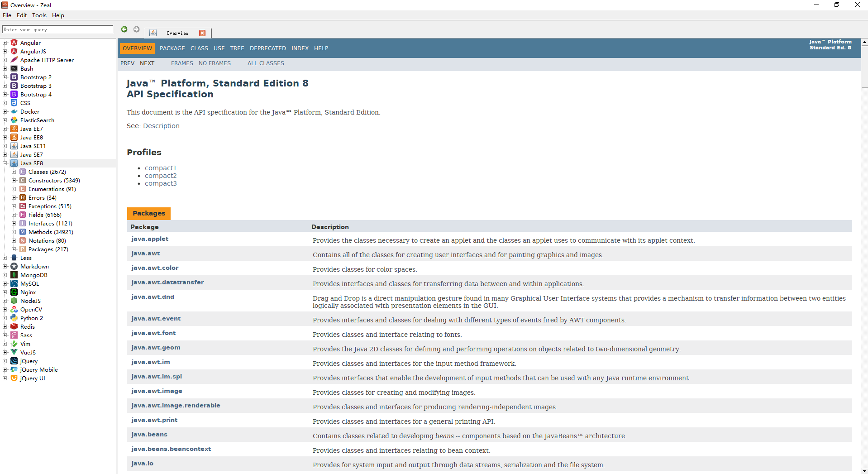Open the TREE navigation link
Viewport: 868px width, 474px height.
[237, 48]
